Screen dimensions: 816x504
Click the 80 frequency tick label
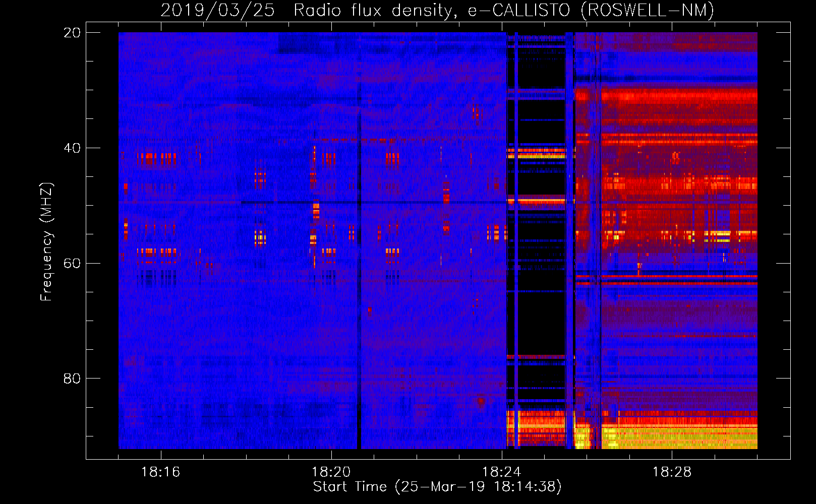(x=72, y=379)
